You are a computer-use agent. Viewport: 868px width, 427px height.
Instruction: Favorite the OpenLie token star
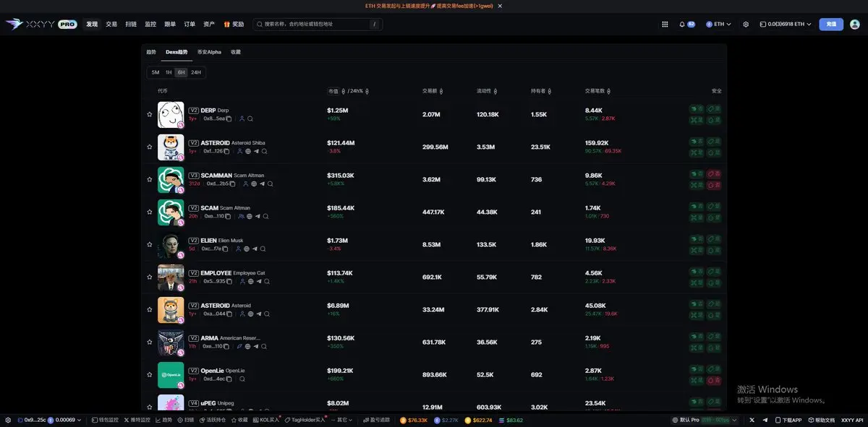point(150,374)
